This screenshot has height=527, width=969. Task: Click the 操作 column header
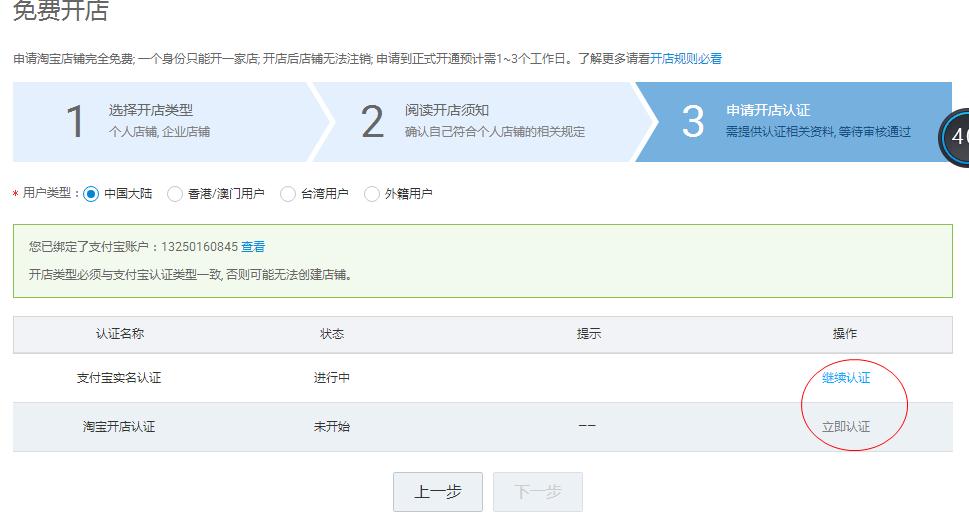click(845, 334)
